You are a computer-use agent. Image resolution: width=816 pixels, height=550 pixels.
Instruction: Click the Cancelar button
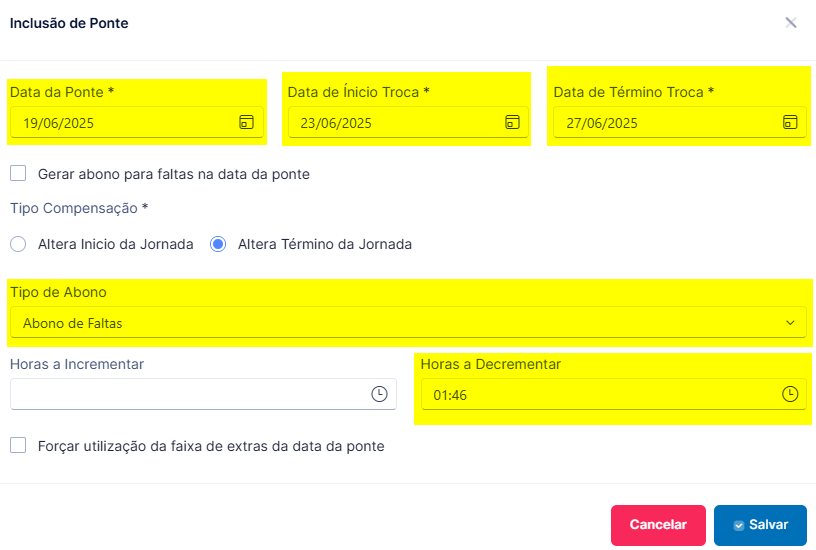click(x=658, y=525)
